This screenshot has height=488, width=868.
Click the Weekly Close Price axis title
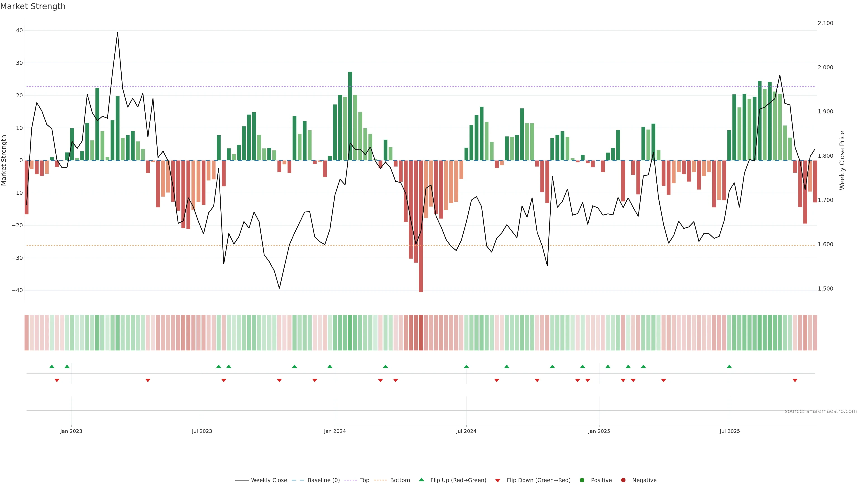click(x=842, y=160)
